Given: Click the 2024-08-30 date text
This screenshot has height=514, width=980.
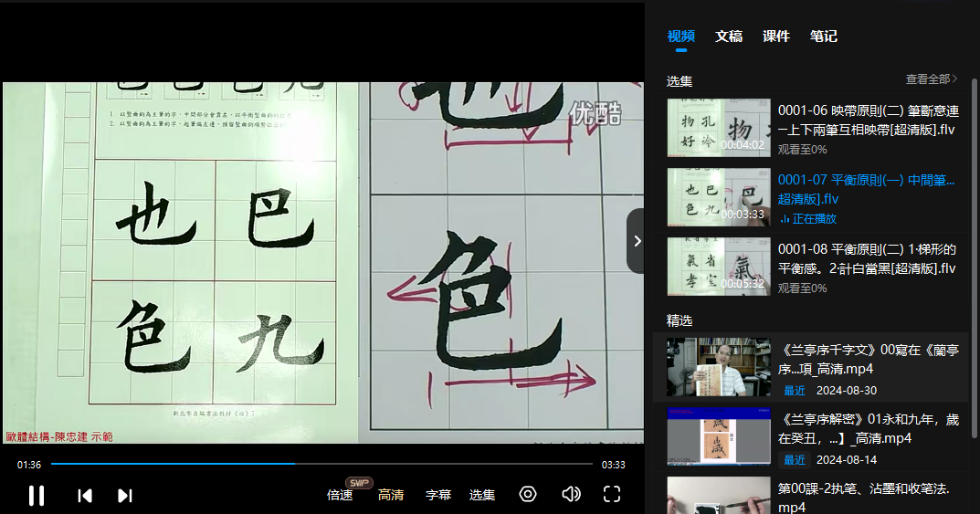Looking at the screenshot, I should [847, 391].
